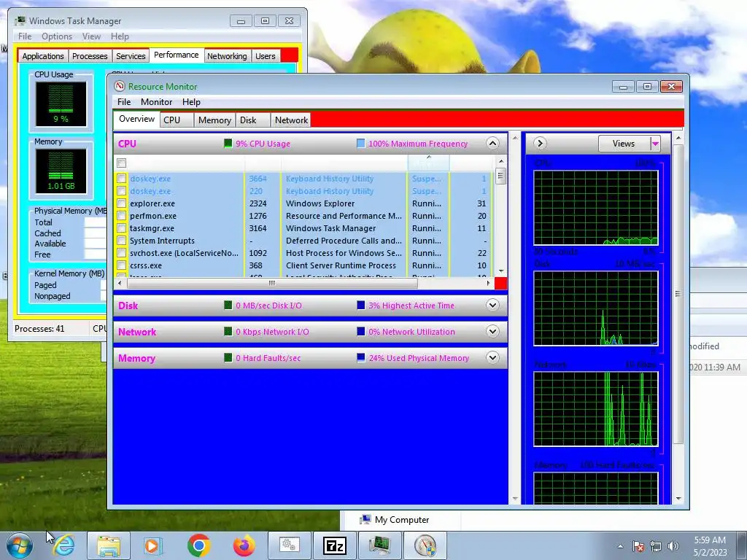
Task: Open Task Manager Processes tab
Action: click(x=90, y=55)
